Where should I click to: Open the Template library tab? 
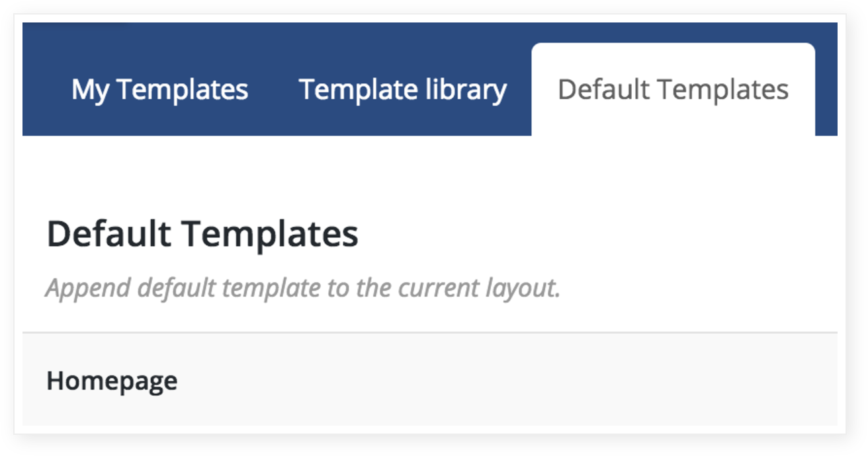(x=403, y=90)
